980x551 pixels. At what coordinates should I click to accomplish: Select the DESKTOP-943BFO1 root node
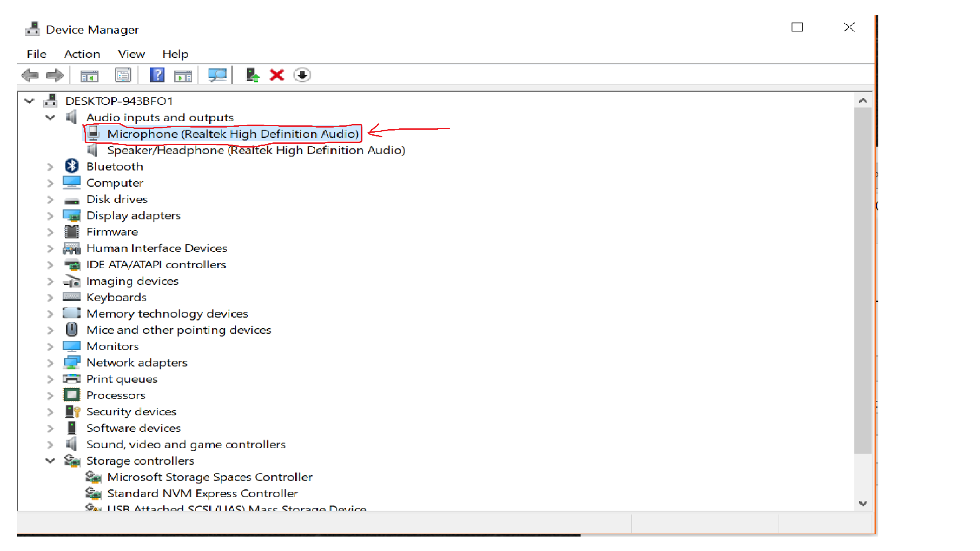119,101
